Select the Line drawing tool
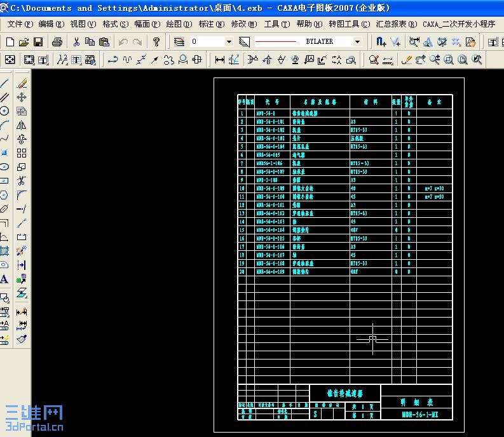 4,83
